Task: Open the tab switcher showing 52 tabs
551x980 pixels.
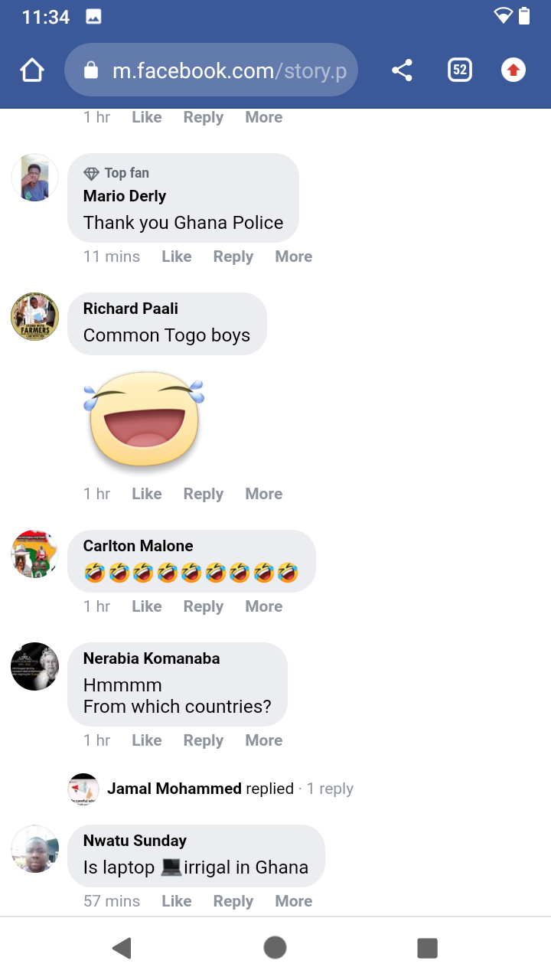Action: pyautogui.click(x=459, y=70)
